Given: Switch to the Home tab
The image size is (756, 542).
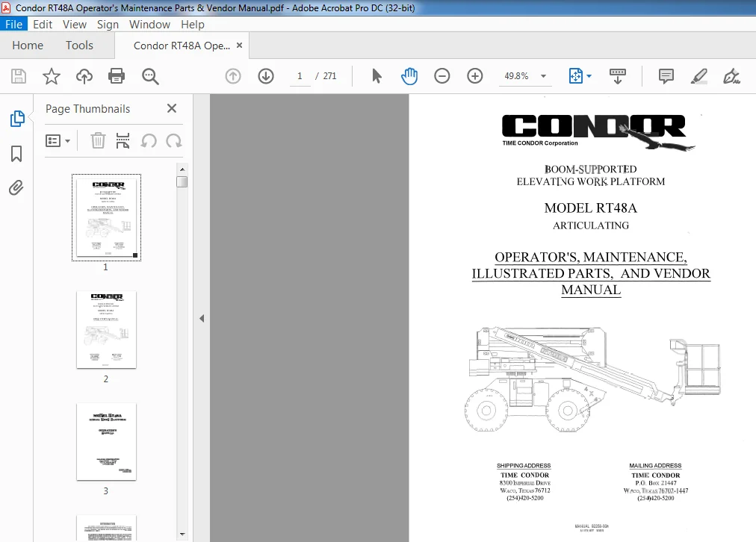Looking at the screenshot, I should coord(28,46).
